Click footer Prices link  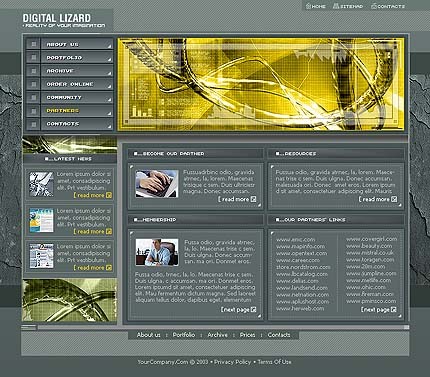pyautogui.click(x=247, y=335)
